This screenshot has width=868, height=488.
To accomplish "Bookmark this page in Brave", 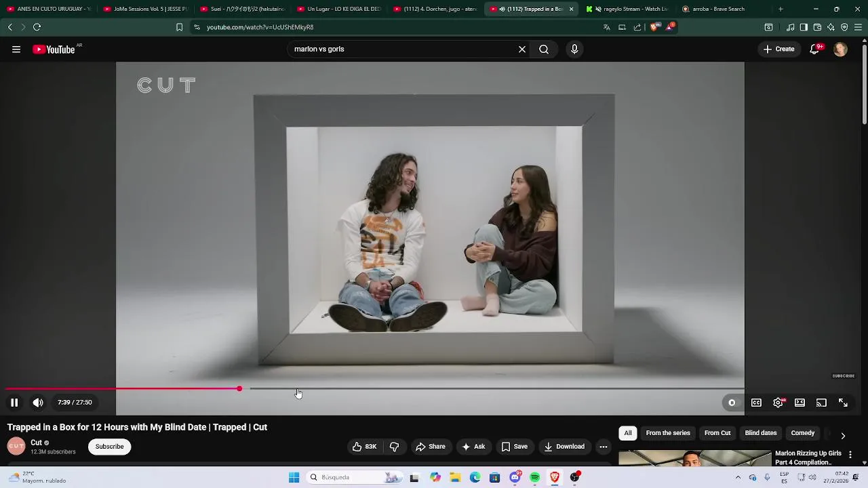I will [x=179, y=27].
